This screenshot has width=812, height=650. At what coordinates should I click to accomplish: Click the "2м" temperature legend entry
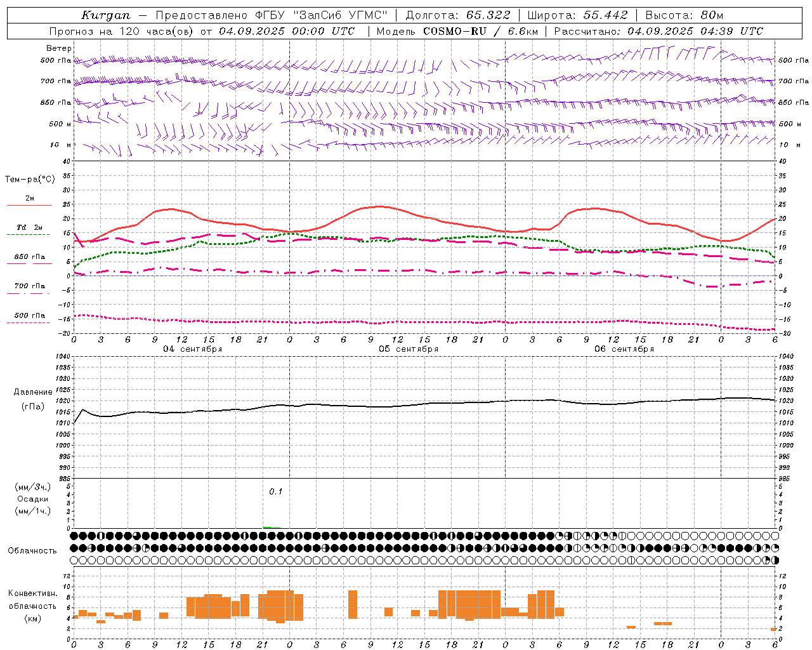30,198
